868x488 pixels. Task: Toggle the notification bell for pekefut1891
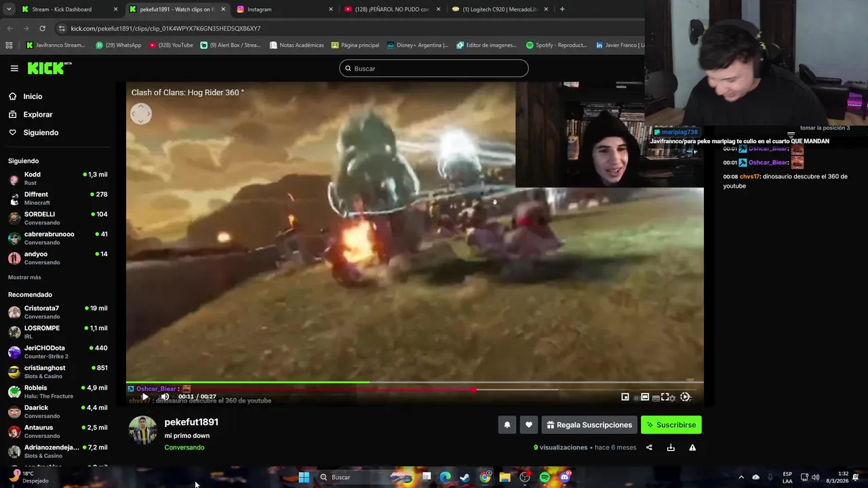[x=507, y=425]
